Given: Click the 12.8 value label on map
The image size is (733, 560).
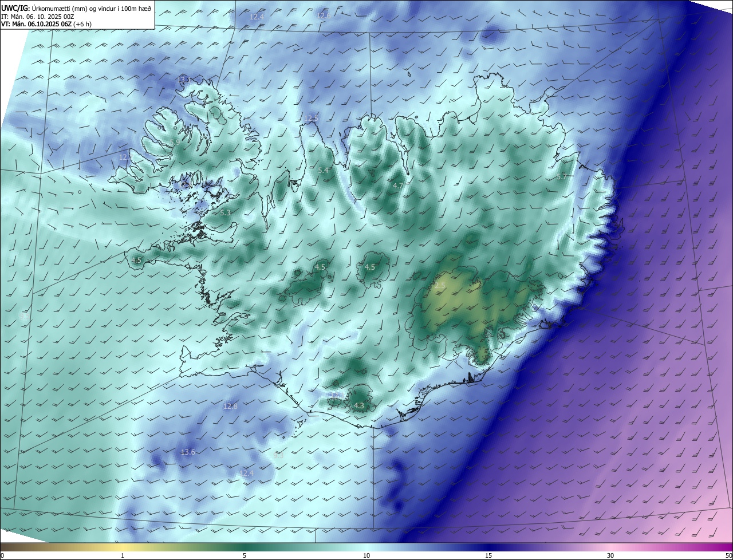Looking at the screenshot, I should point(230,406).
